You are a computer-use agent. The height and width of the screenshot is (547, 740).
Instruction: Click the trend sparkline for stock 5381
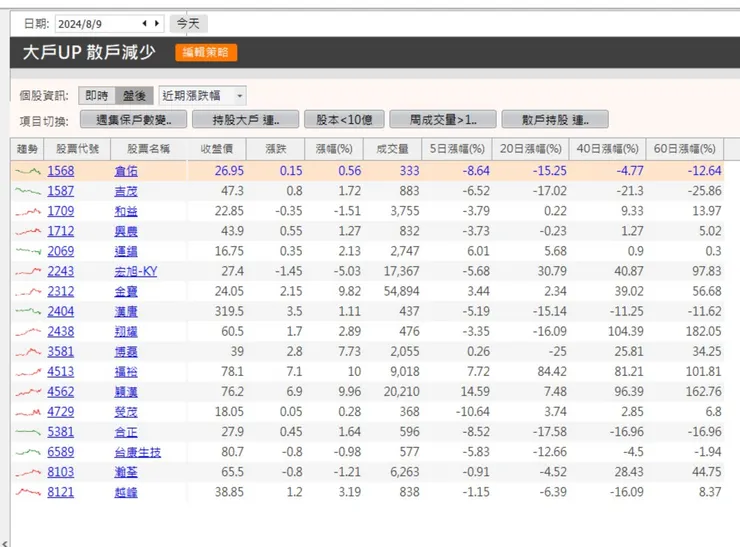coord(28,432)
